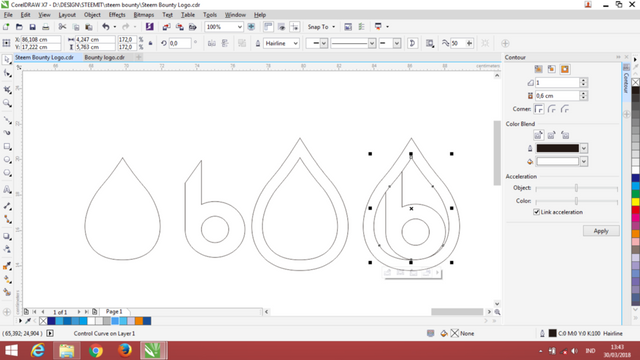The width and height of the screenshot is (640, 360).
Task: Select the Freehand tool
Action: click(7, 120)
